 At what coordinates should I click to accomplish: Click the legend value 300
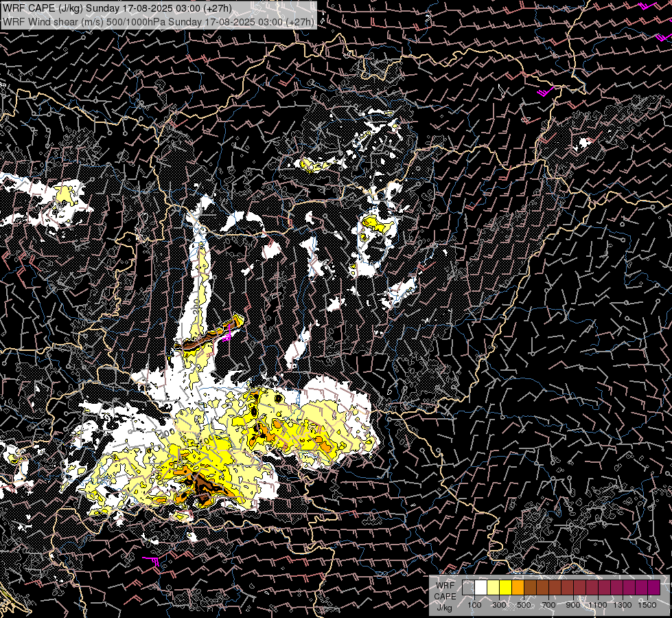tap(499, 605)
